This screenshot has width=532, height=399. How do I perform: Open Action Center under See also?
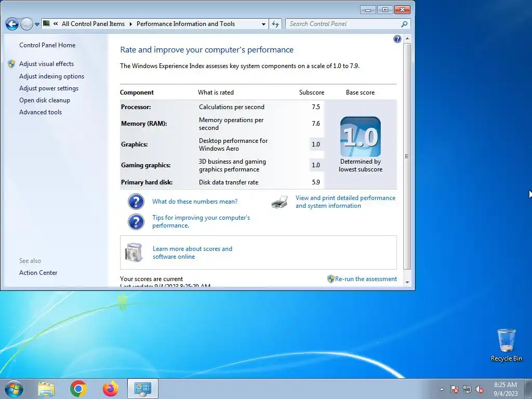pyautogui.click(x=38, y=273)
